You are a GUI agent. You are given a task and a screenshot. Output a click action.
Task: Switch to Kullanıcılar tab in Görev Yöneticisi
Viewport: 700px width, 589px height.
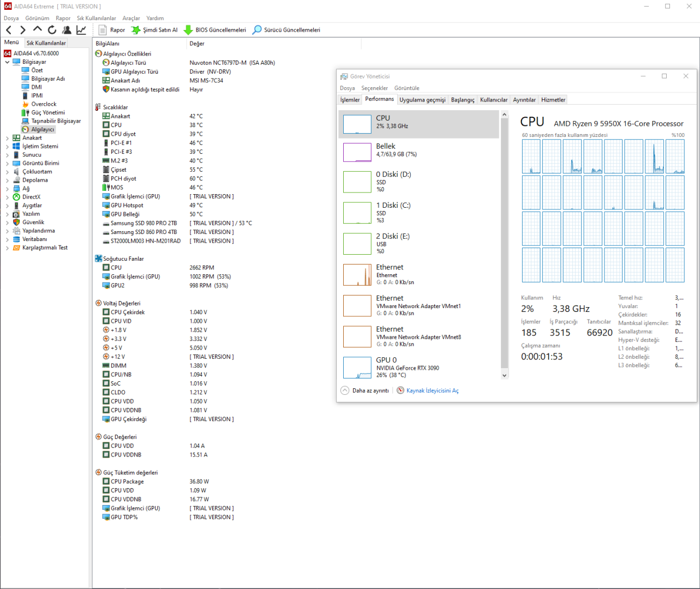[494, 100]
